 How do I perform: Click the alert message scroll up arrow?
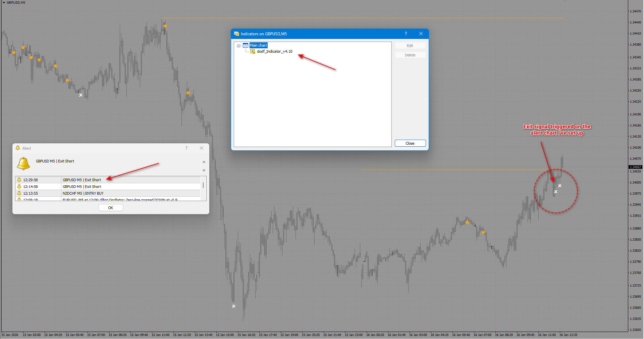click(204, 162)
